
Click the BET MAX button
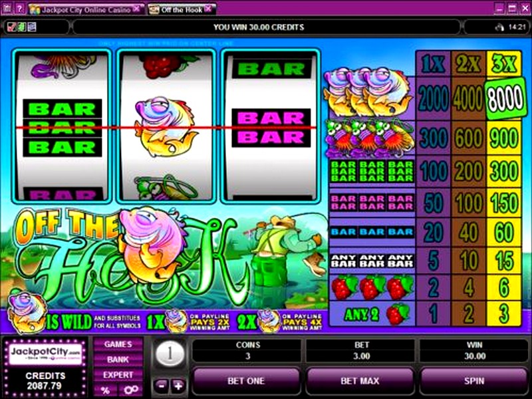[x=360, y=381]
